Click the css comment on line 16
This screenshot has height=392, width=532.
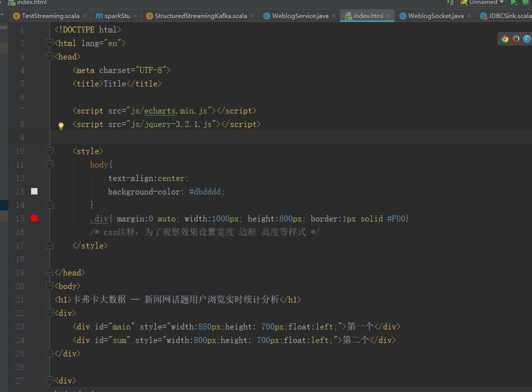click(x=205, y=232)
